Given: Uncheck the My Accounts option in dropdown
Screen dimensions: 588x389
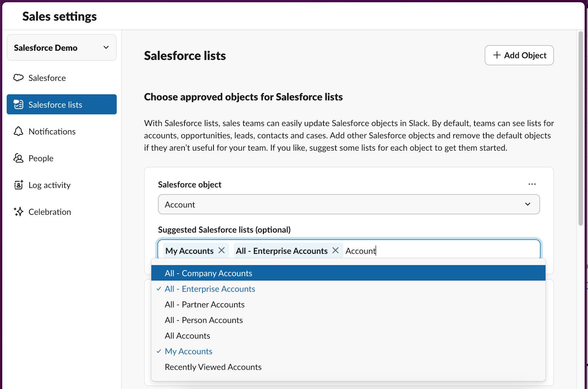Looking at the screenshot, I should [x=348, y=351].
